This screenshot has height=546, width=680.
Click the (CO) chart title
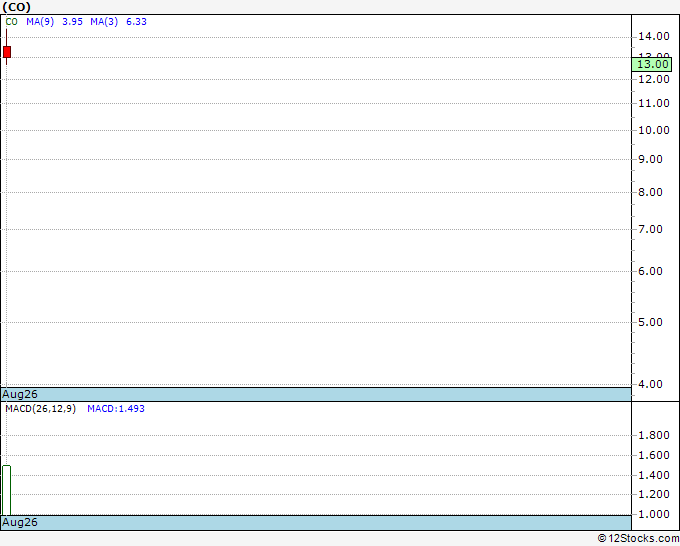point(16,7)
